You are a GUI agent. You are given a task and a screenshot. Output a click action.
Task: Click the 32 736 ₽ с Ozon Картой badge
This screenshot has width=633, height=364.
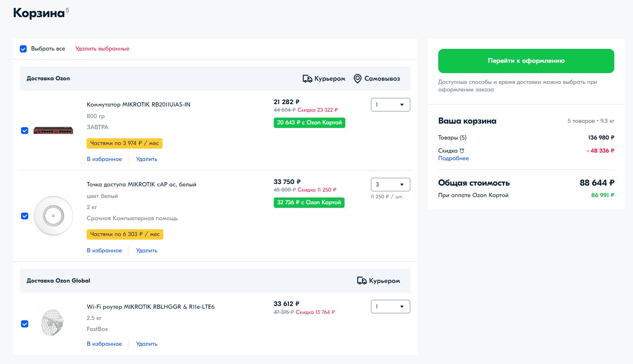(x=309, y=203)
